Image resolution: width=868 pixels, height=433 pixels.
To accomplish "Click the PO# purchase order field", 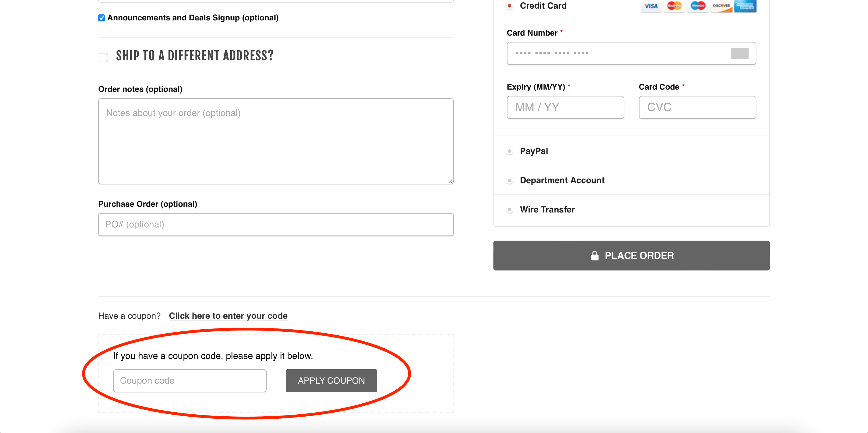I will coord(276,225).
